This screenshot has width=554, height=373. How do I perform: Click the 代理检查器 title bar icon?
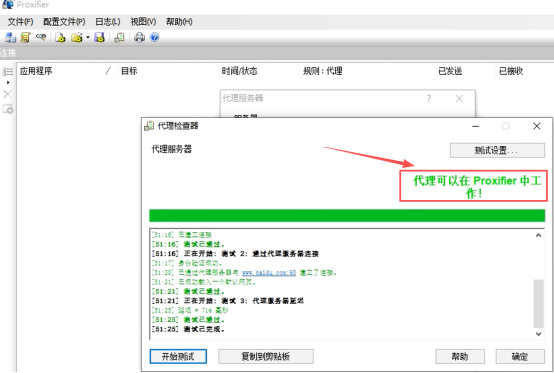tap(149, 126)
